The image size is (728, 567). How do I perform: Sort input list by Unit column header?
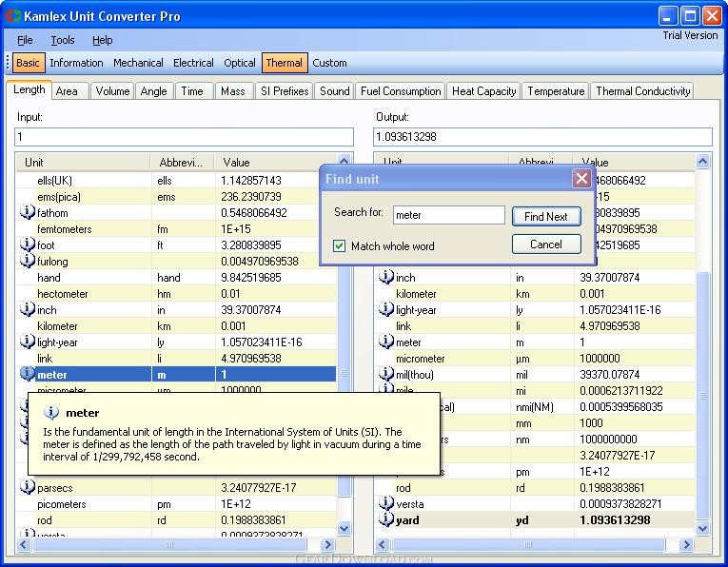[84, 163]
